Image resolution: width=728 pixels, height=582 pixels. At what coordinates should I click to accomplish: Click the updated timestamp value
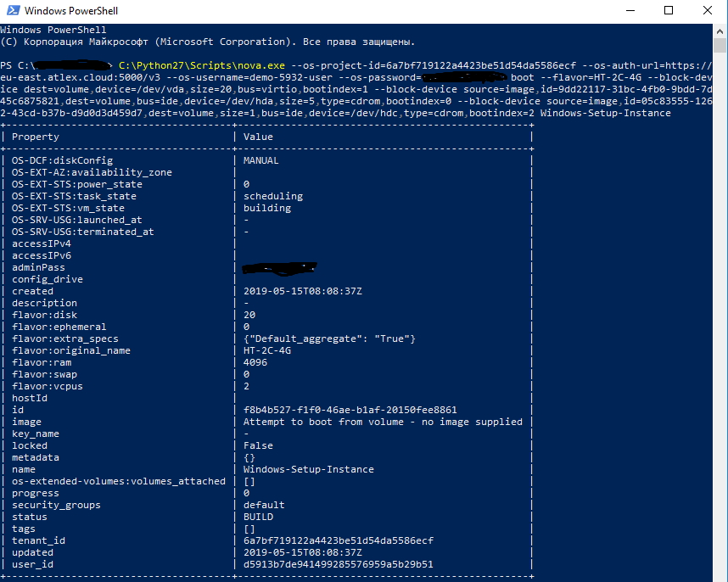click(x=303, y=553)
